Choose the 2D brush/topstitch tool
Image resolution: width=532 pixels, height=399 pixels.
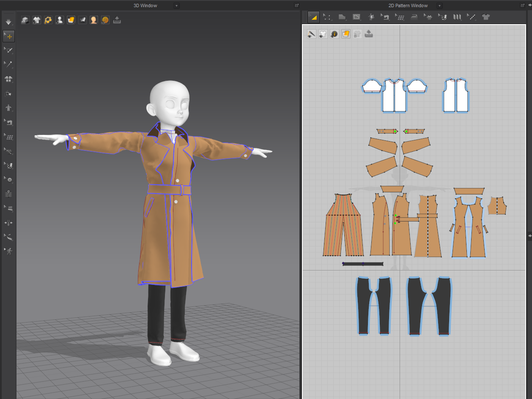[x=443, y=17]
